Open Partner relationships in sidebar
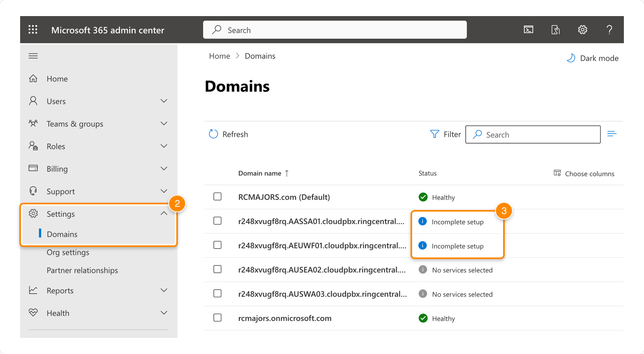 tap(82, 270)
